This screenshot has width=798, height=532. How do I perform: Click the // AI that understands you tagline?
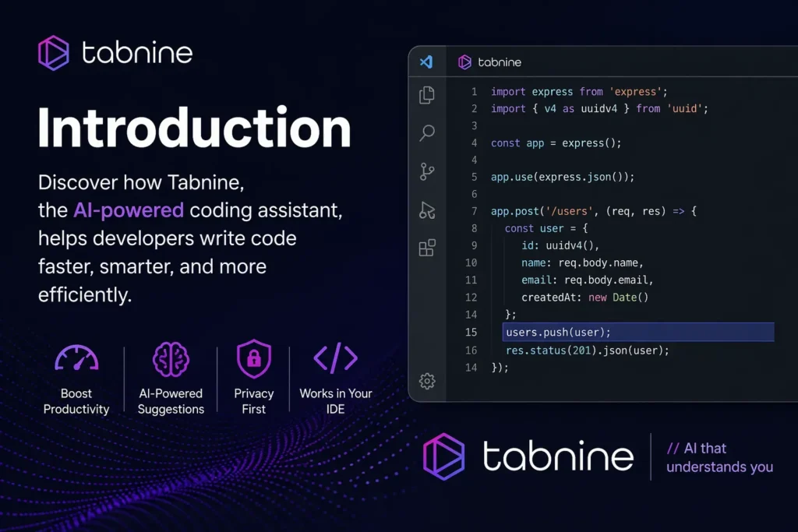pos(719,458)
